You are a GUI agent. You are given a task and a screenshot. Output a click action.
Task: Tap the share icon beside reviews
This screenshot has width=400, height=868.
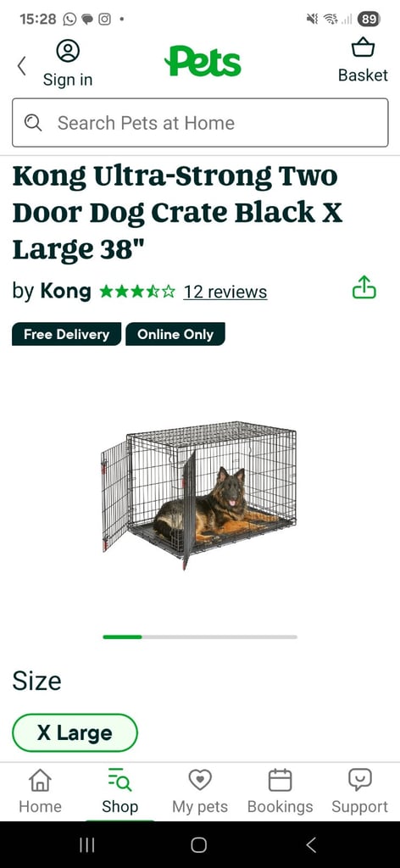pyautogui.click(x=364, y=287)
